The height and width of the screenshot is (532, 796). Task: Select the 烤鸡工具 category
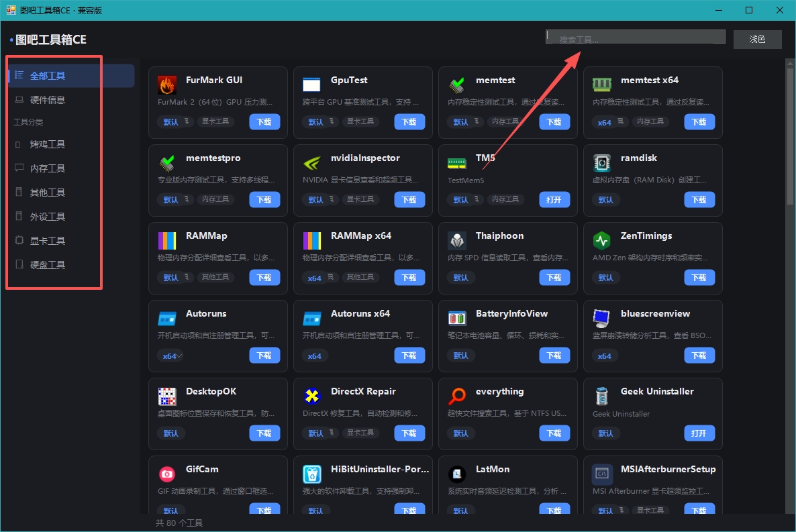point(72,144)
